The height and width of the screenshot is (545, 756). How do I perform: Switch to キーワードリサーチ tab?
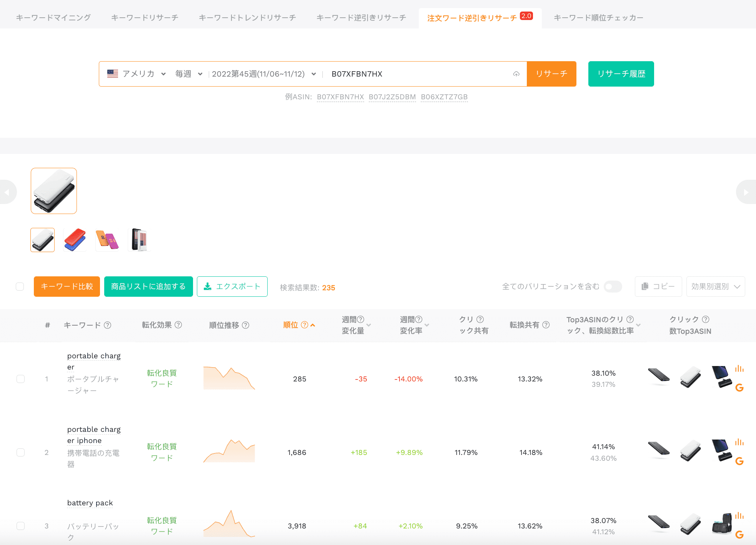coord(145,18)
